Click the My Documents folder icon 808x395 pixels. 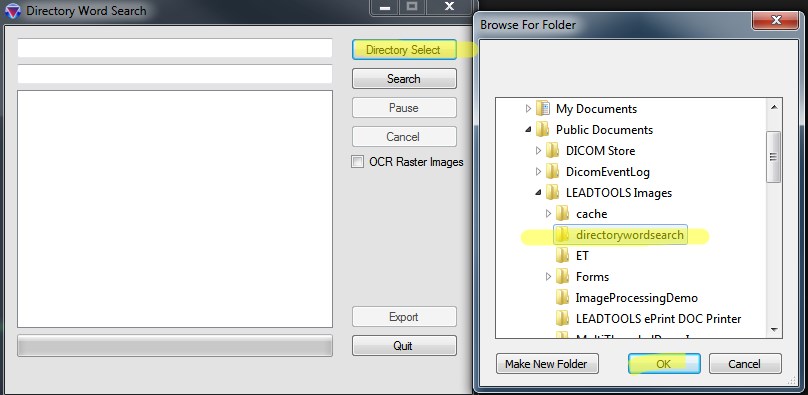(543, 109)
